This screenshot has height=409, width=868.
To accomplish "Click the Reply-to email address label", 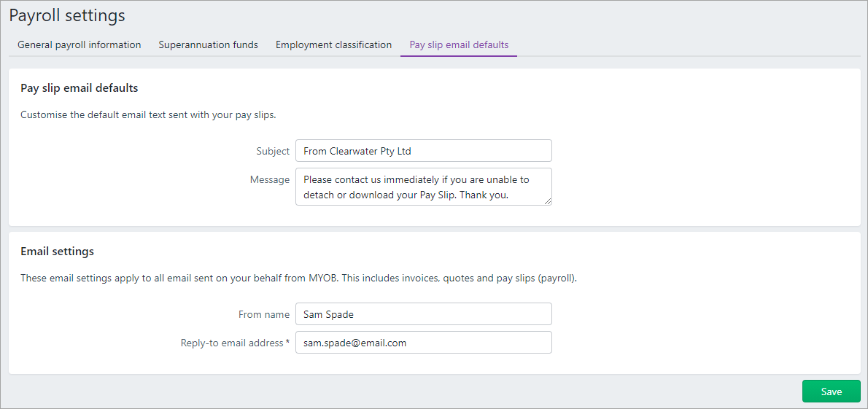I will pyautogui.click(x=232, y=343).
